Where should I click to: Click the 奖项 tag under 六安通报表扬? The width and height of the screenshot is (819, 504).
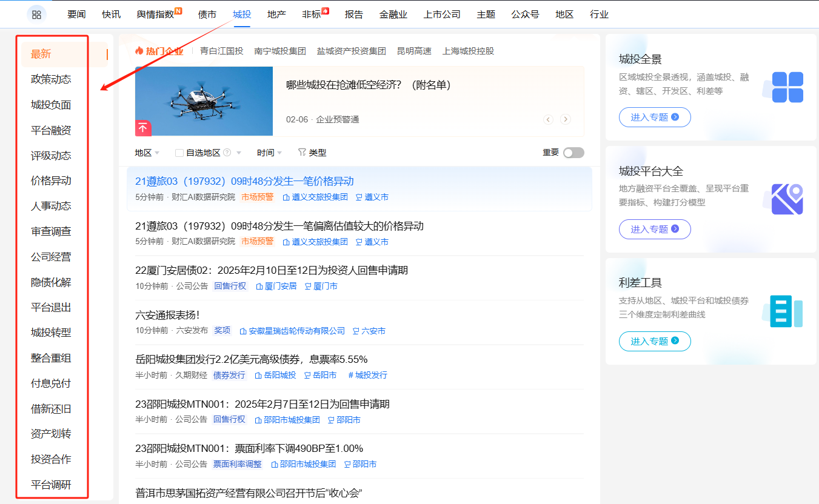222,331
